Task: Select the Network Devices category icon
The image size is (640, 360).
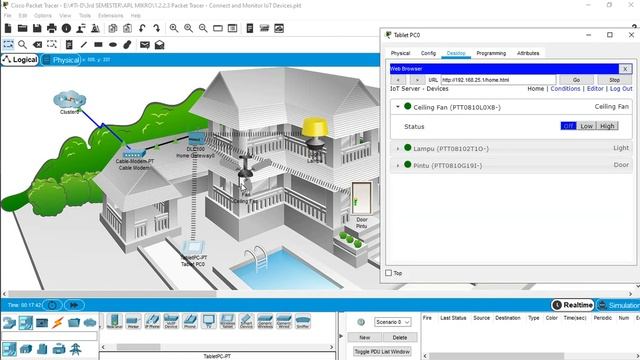Action: point(9,322)
